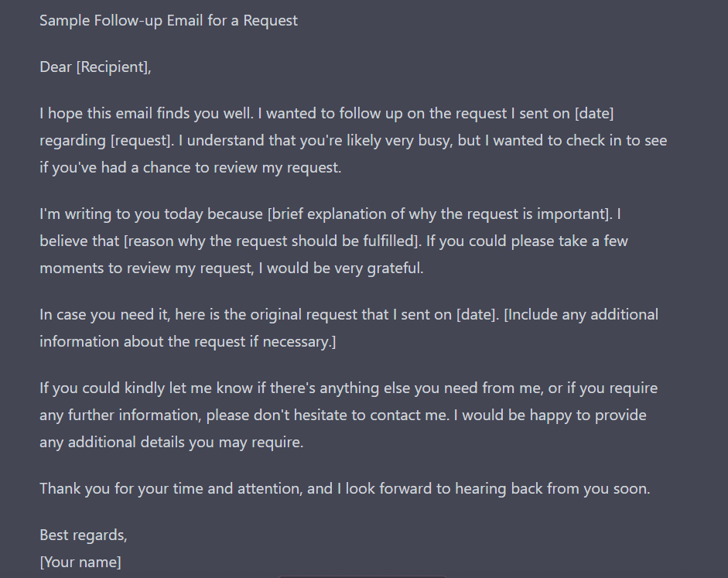Click the [Your name] placeholder
This screenshot has height=578, width=728.
[80, 562]
